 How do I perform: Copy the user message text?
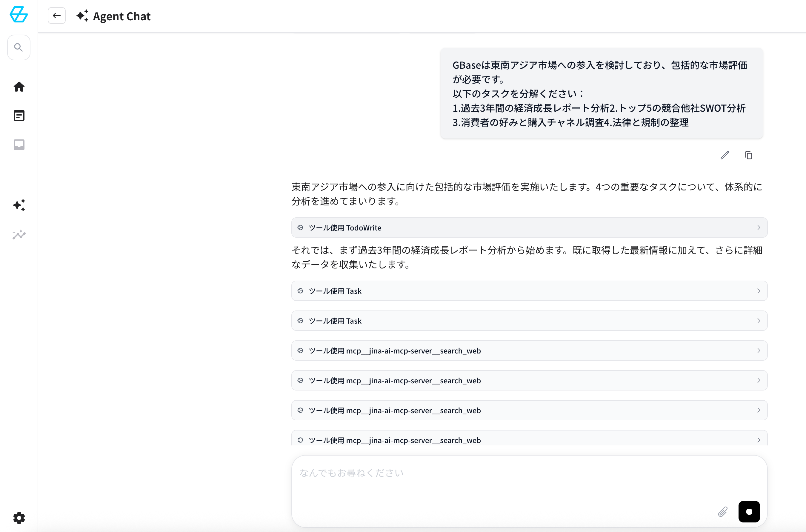coord(749,156)
